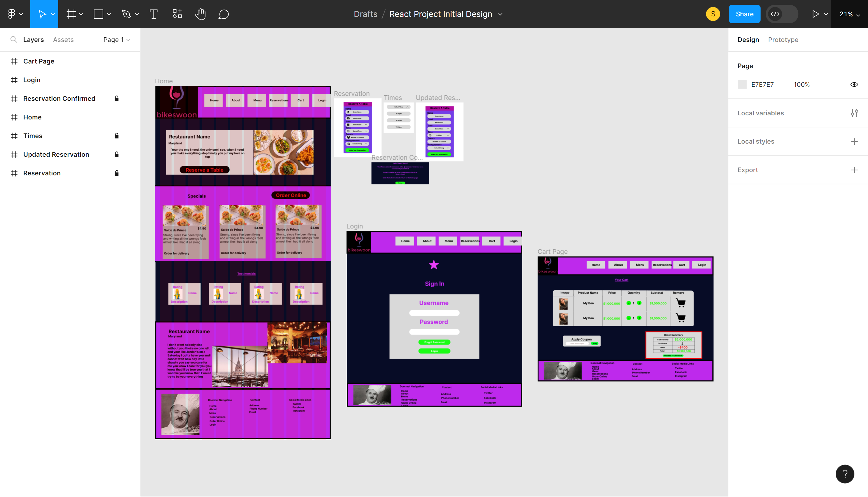Unlock the Reservation Confirmed layer

116,99
